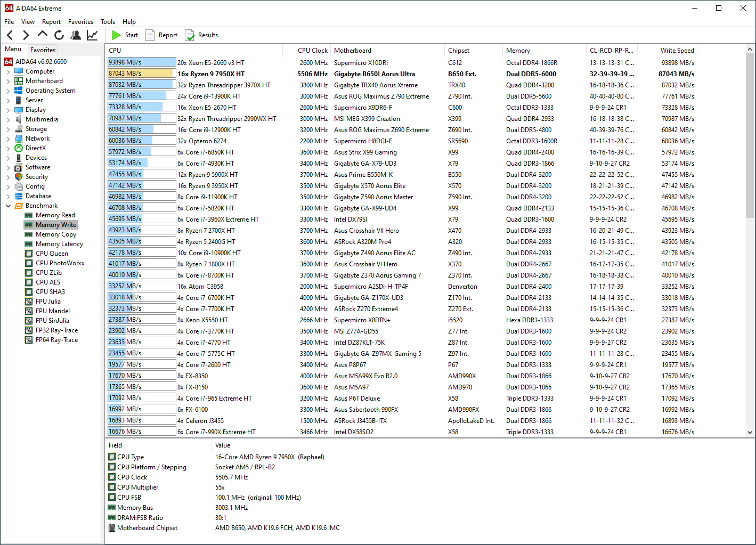
Task: Open the Tools menu
Action: [x=108, y=22]
